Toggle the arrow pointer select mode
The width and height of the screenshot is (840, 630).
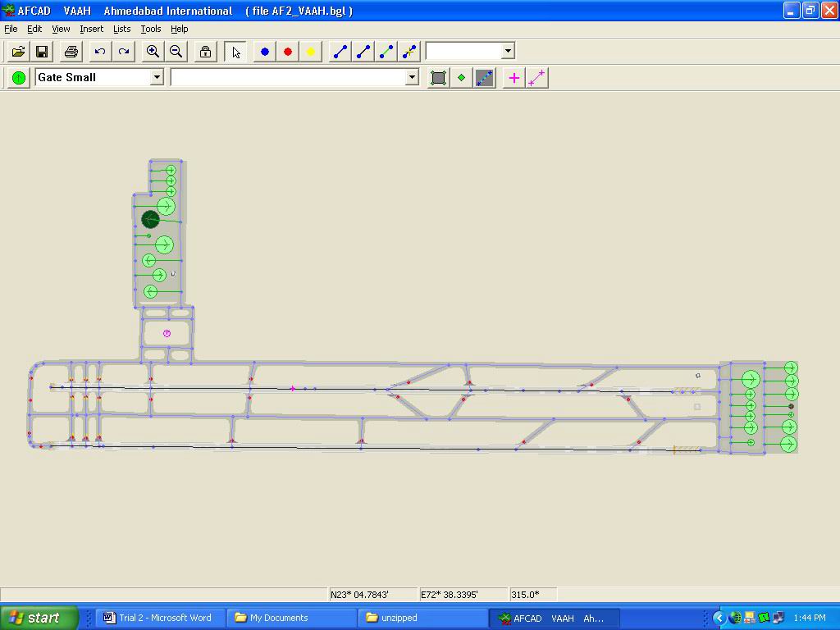[236, 52]
